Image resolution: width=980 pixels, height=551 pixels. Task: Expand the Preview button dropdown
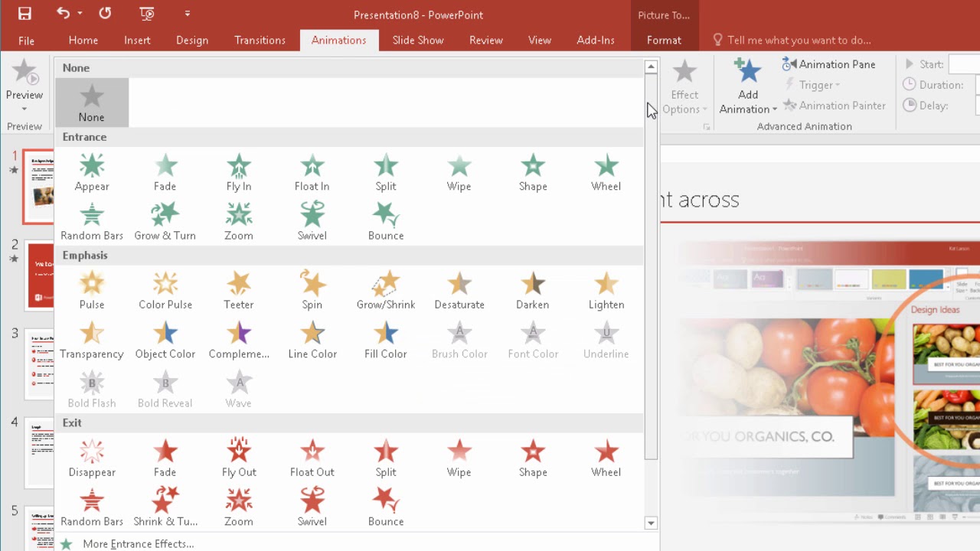(x=24, y=109)
